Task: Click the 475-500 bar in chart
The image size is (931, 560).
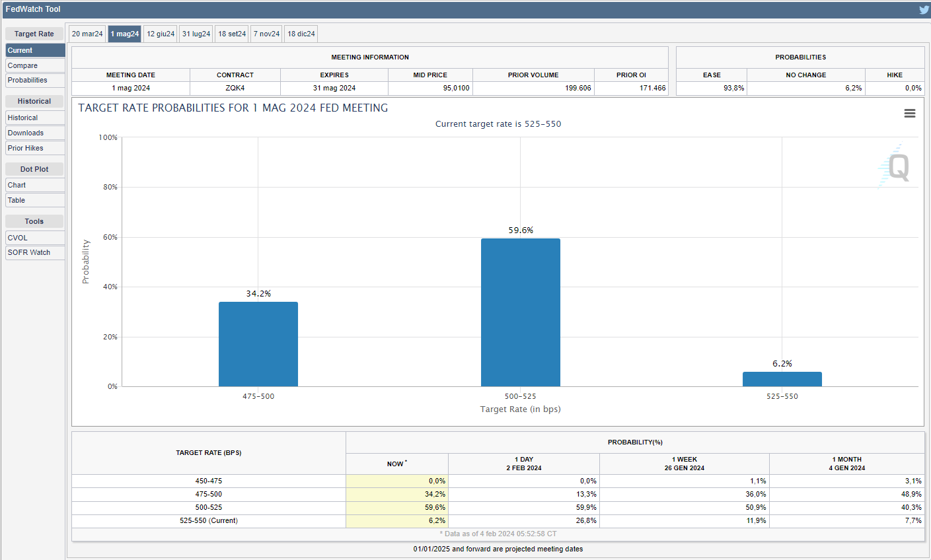Action: tap(258, 344)
